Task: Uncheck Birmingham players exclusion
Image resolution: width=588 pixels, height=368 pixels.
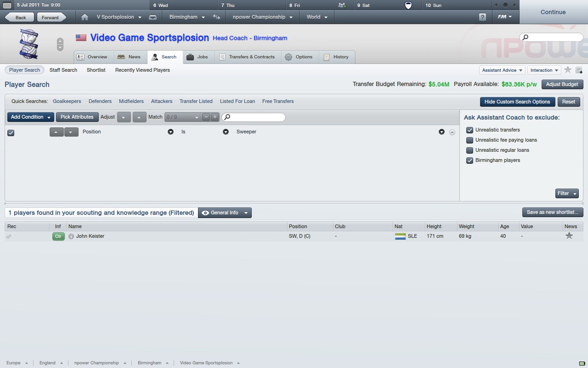Action: tap(469, 161)
